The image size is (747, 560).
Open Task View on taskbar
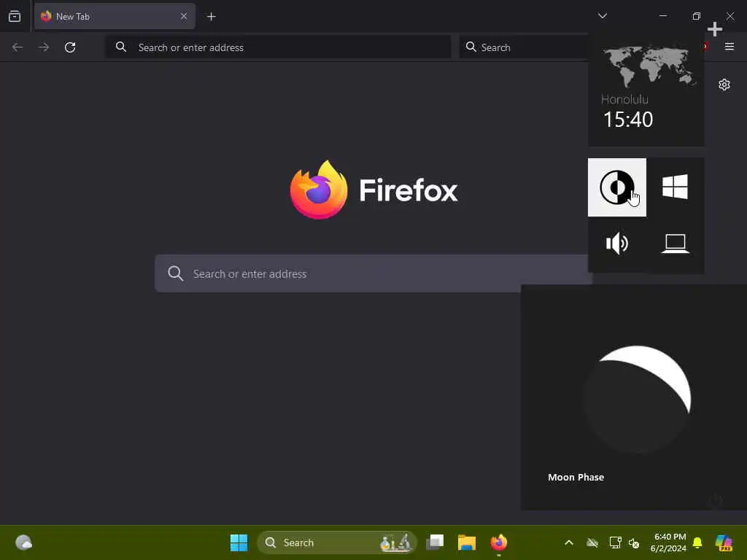click(x=435, y=542)
